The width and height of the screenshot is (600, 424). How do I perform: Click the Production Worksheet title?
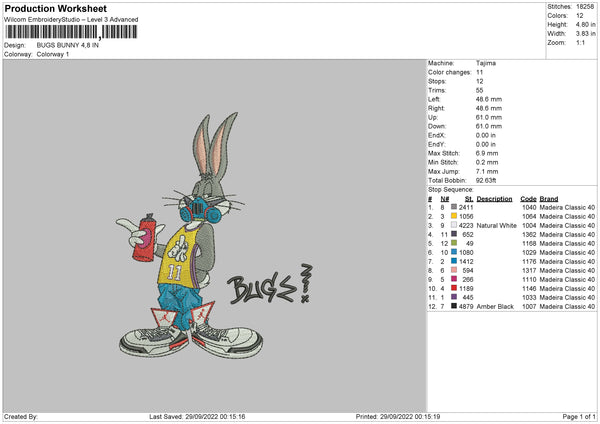[x=55, y=8]
